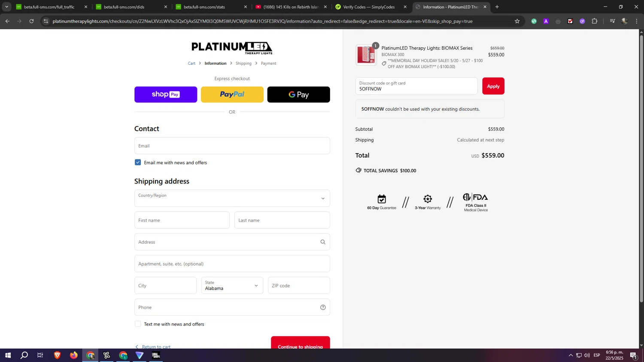The height and width of the screenshot is (362, 644).
Task: Click the phone field help icon
Action: coord(323,307)
